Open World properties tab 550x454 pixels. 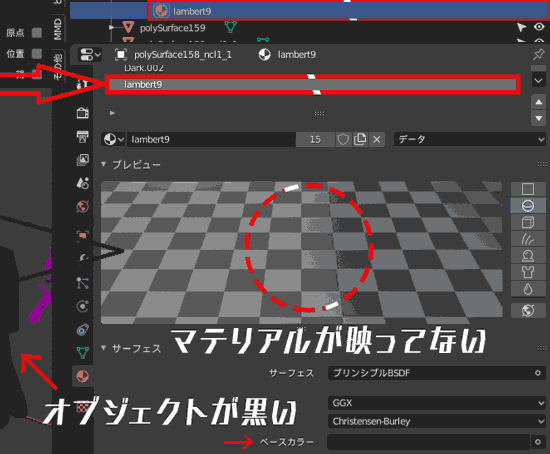point(83,207)
